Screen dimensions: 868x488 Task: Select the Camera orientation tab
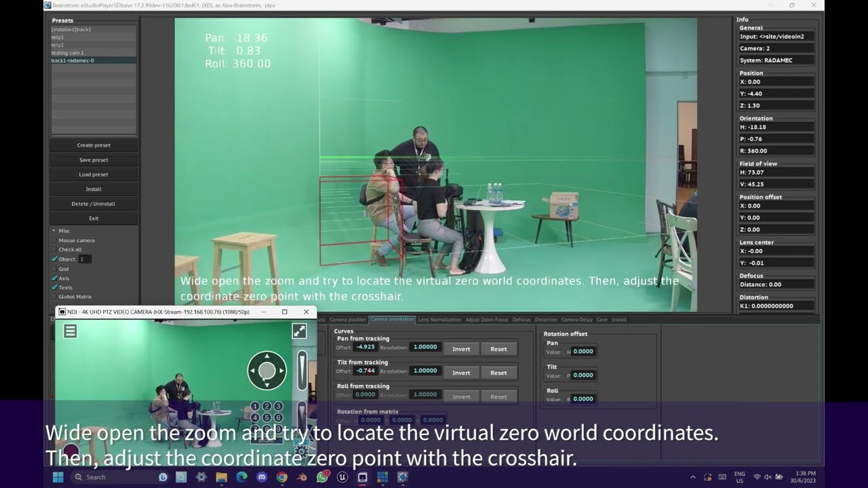(x=392, y=319)
